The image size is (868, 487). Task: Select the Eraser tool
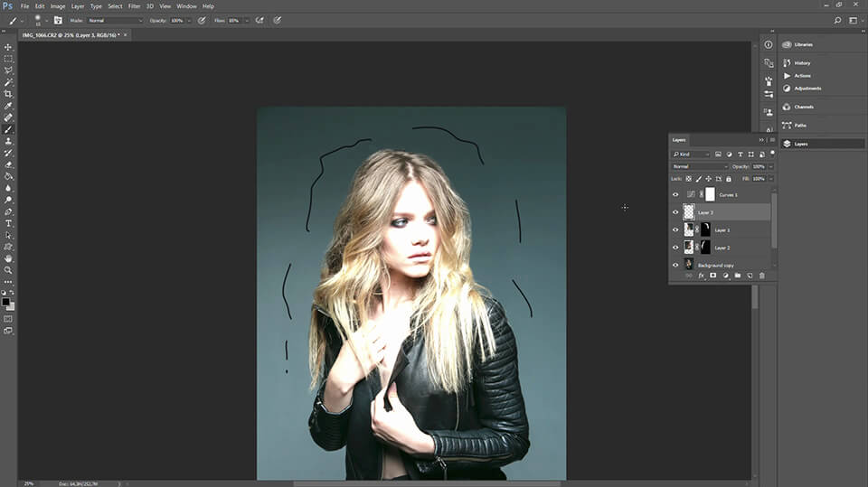click(x=8, y=164)
